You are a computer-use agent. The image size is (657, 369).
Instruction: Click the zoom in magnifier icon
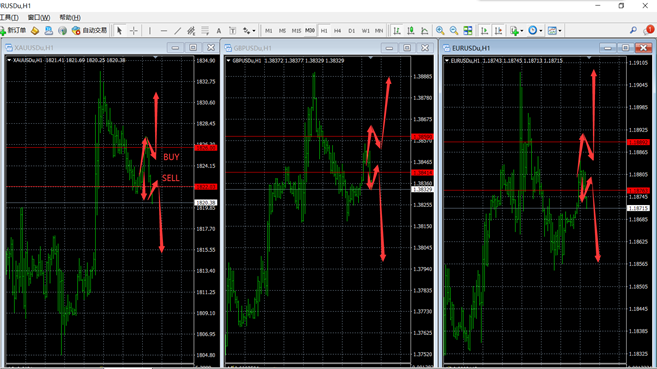click(440, 31)
